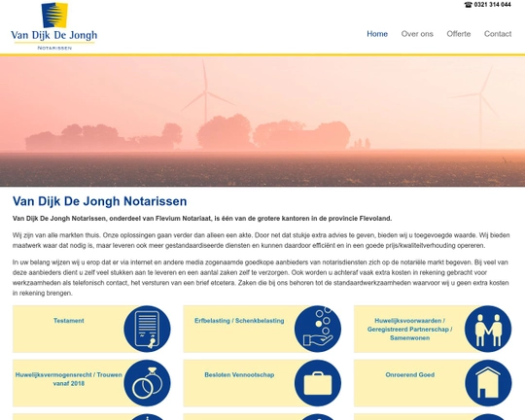Click the telephone icon beside 0321 314 044

tap(468, 5)
